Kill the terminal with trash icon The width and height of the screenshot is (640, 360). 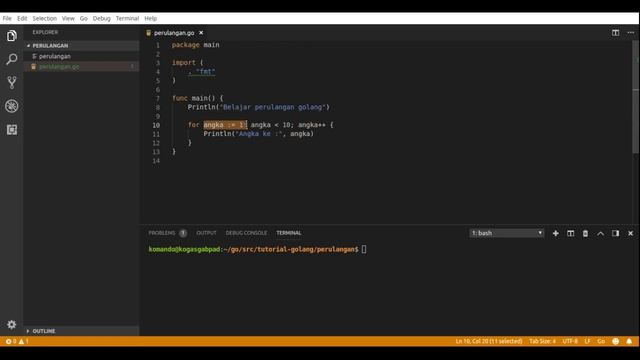tap(585, 233)
